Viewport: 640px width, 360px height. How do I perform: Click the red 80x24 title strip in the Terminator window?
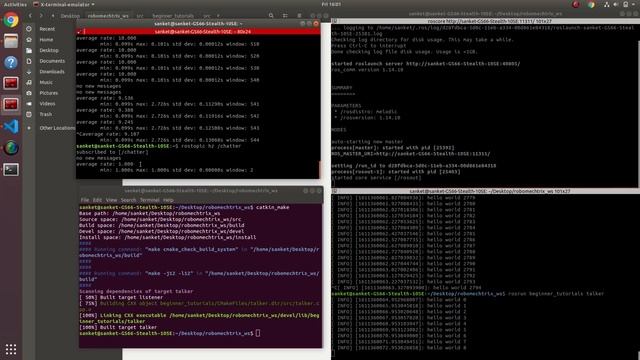point(198,31)
